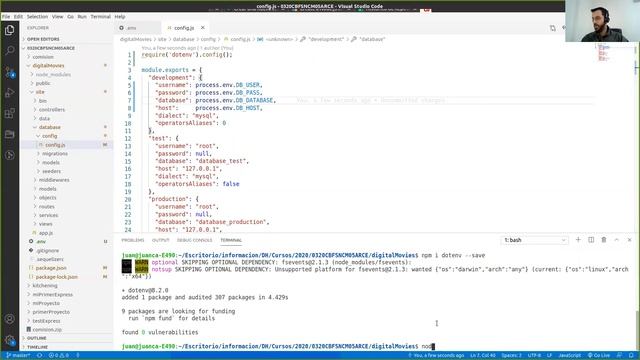Expand the public folder
640x360 pixels.
coord(67,83)
